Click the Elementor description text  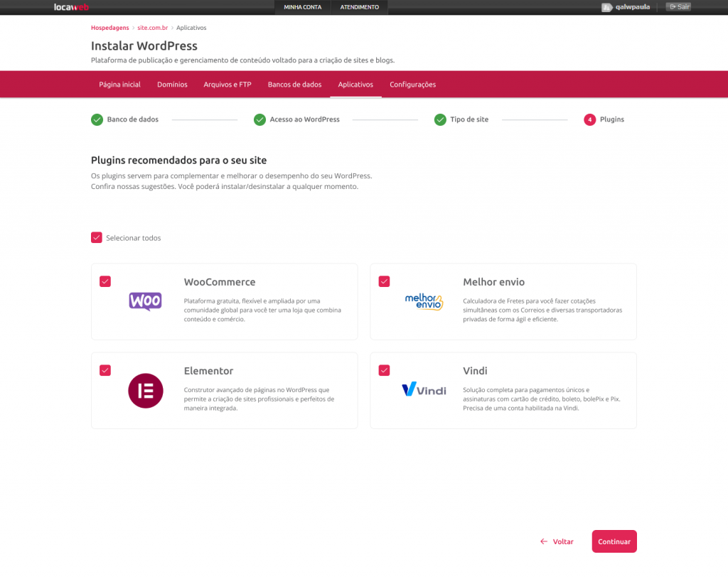(259, 399)
